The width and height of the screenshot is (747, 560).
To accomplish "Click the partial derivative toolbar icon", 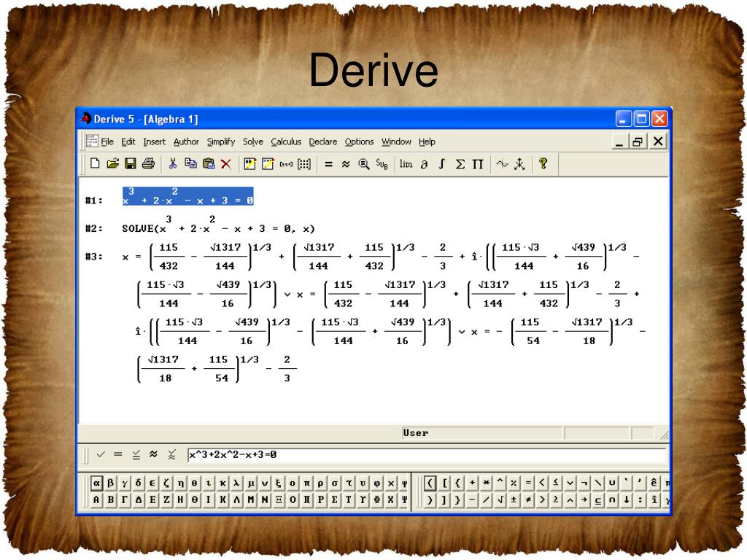I will point(424,164).
